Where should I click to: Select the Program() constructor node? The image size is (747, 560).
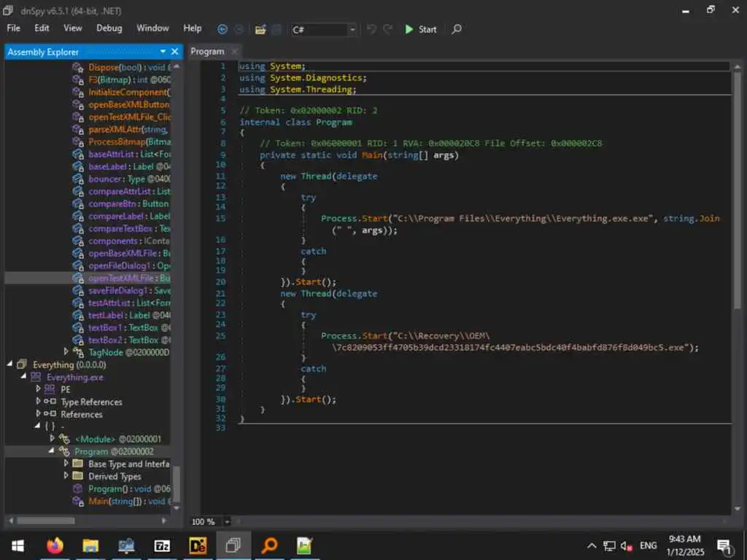pyautogui.click(x=128, y=489)
